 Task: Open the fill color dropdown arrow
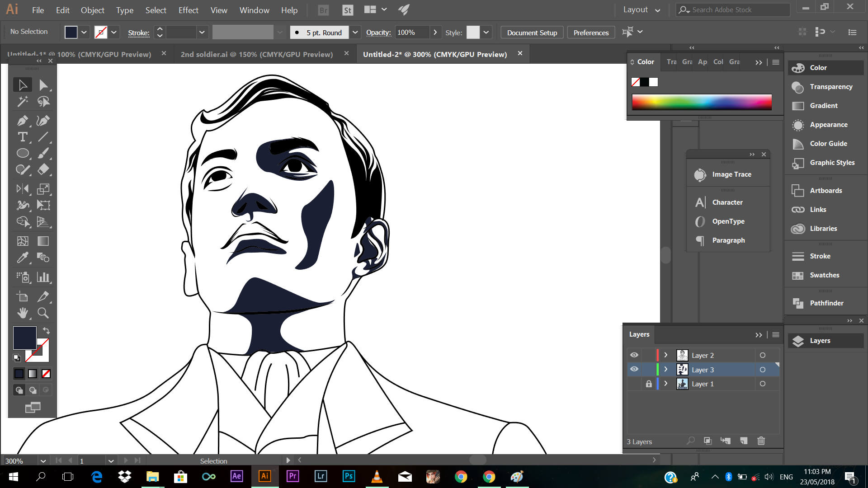[x=84, y=33]
